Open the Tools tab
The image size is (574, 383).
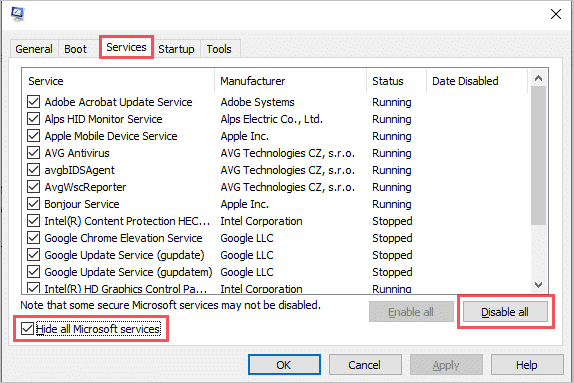219,49
